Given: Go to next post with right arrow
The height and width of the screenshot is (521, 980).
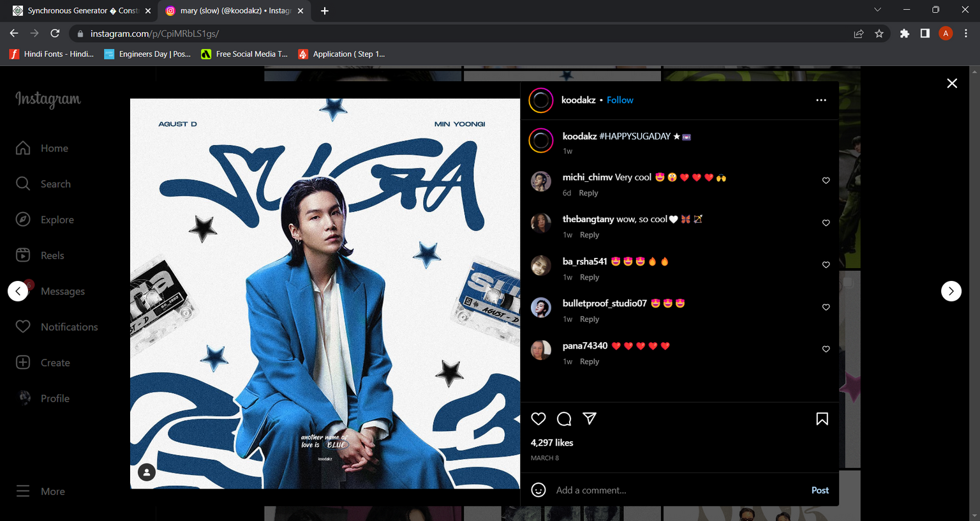Looking at the screenshot, I should coord(951,291).
